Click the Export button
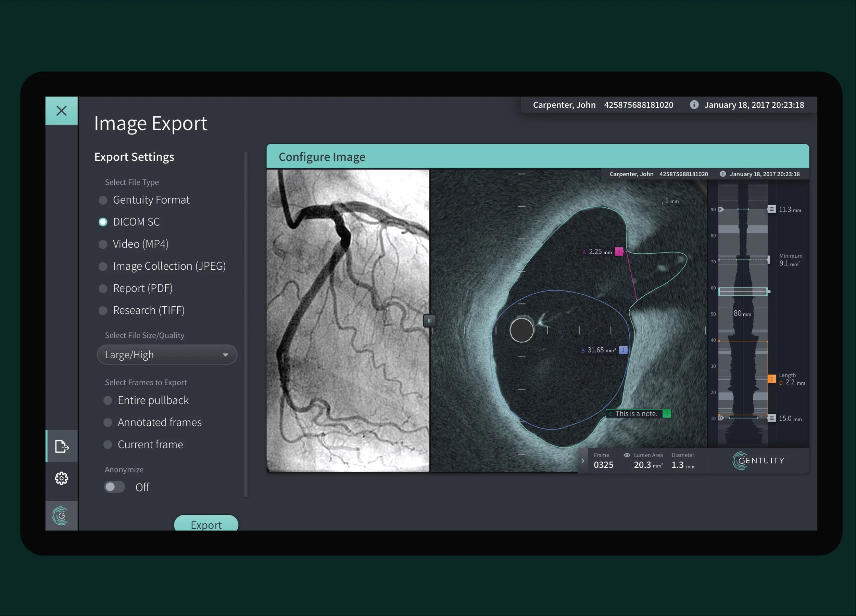 coord(206,524)
